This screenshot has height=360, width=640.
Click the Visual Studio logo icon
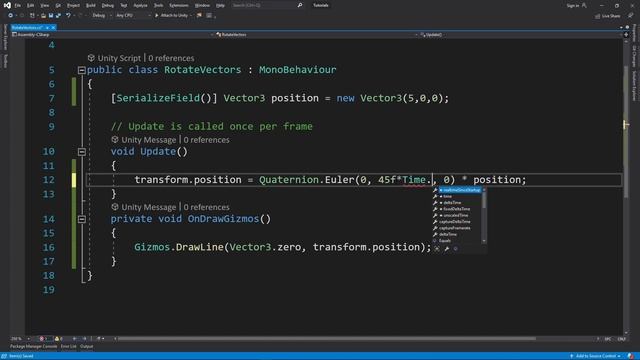click(x=7, y=5)
